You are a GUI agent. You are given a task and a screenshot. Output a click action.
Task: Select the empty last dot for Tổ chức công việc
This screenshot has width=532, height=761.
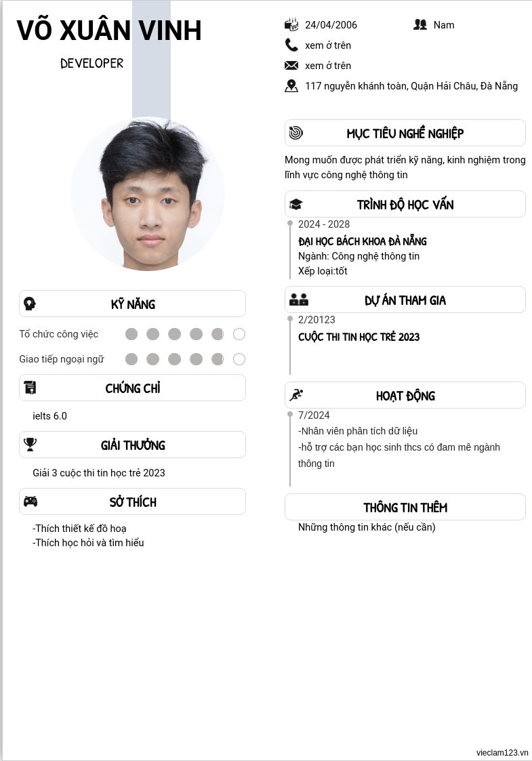click(239, 334)
